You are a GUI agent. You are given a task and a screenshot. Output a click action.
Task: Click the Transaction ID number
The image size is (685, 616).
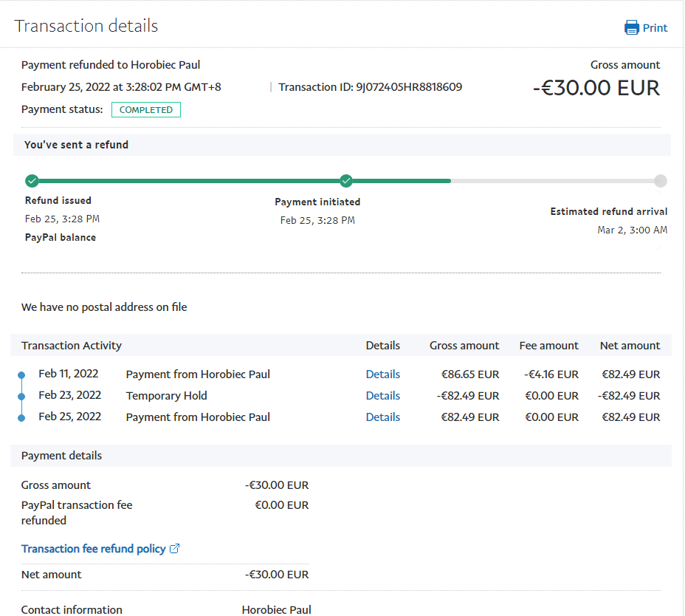coord(409,87)
